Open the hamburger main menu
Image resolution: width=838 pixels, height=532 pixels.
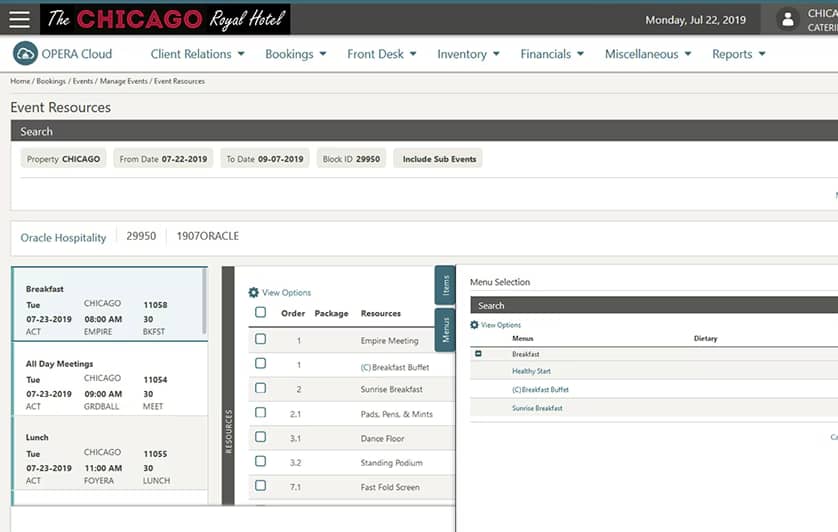(x=19, y=19)
